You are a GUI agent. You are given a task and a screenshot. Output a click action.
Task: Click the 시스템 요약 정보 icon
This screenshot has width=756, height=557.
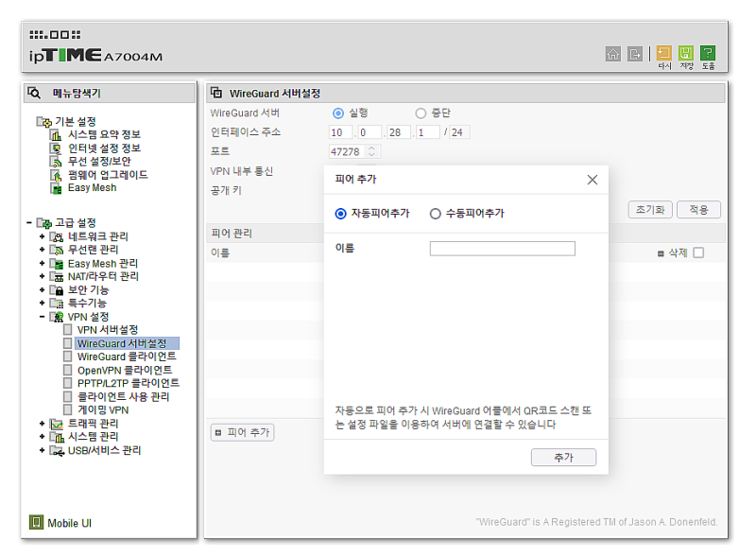(x=56, y=134)
